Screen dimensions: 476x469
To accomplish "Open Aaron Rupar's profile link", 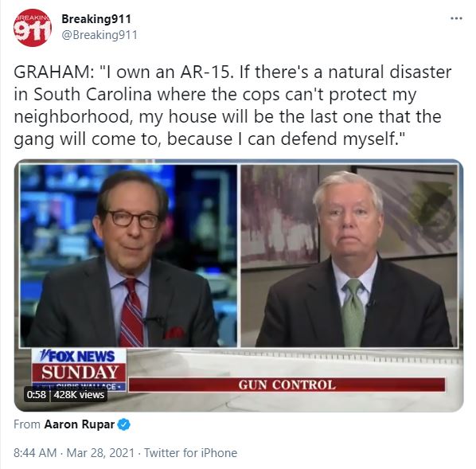I will pyautogui.click(x=80, y=424).
